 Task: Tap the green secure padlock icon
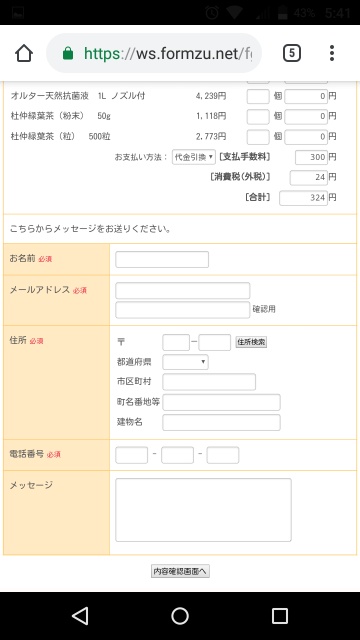click(68, 53)
